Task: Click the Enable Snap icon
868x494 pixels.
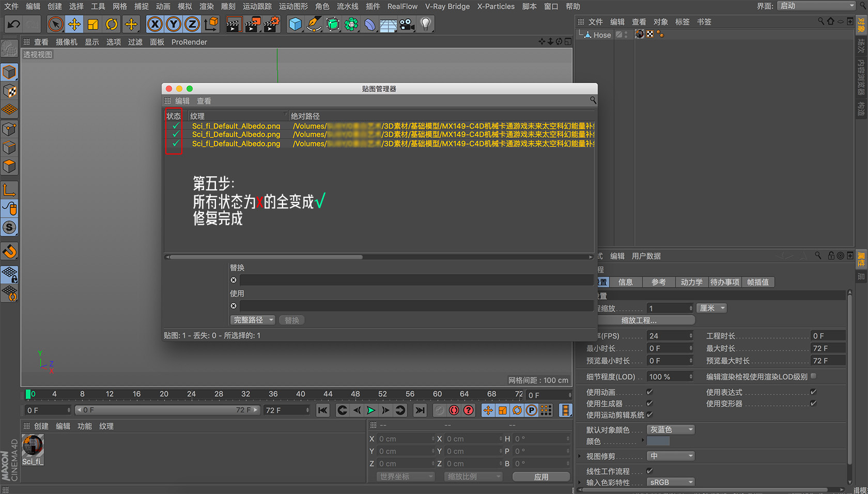Action: pyautogui.click(x=9, y=252)
